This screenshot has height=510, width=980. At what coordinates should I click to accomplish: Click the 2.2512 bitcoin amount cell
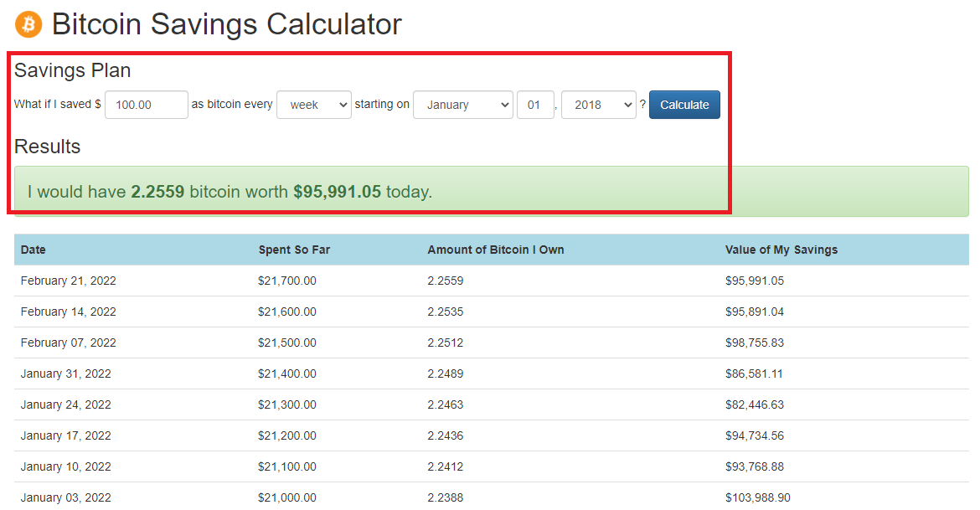pos(446,343)
